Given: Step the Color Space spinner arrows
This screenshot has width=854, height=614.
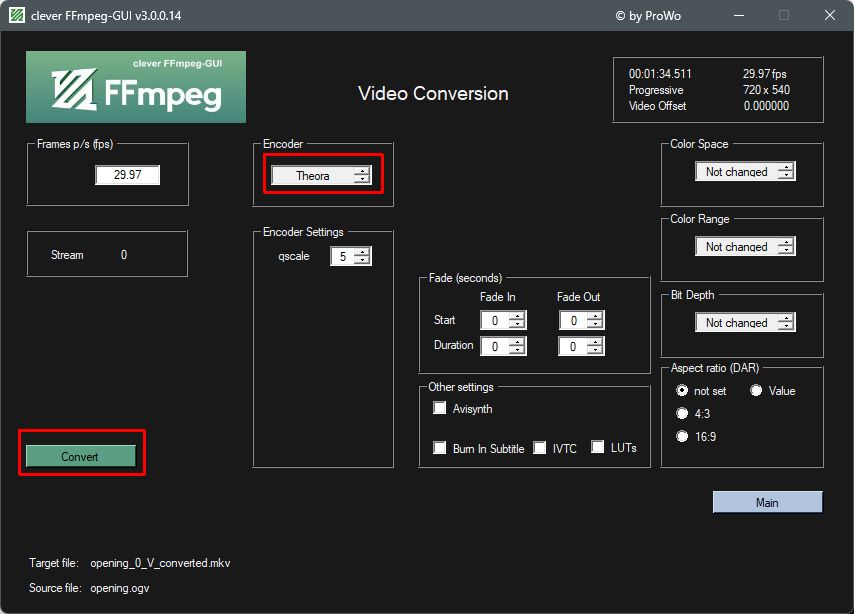Looking at the screenshot, I should [x=786, y=172].
